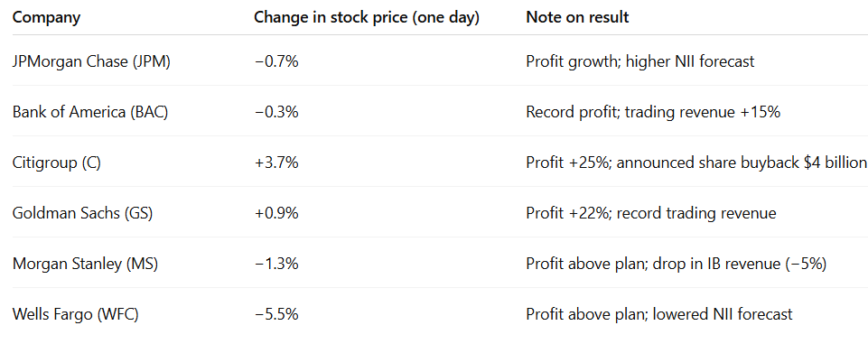This screenshot has height=344, width=868.
Task: Select the +0.9% stock change value
Action: [276, 213]
